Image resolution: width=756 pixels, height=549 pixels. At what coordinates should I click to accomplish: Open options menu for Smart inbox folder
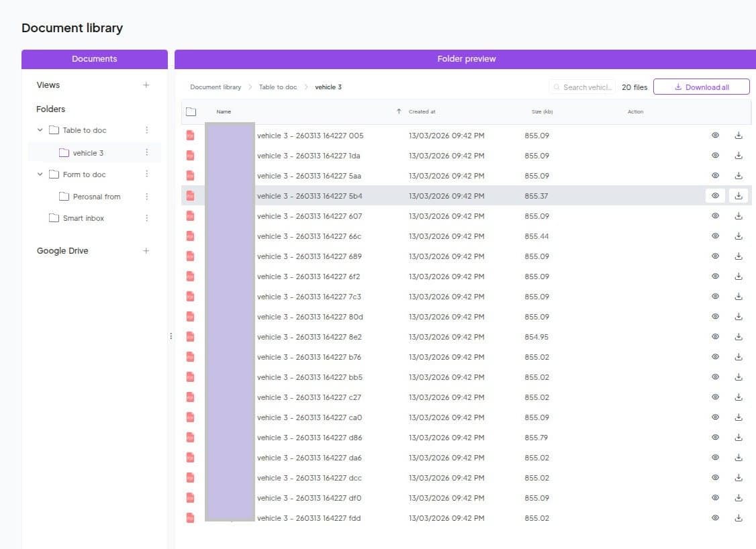[x=146, y=218]
